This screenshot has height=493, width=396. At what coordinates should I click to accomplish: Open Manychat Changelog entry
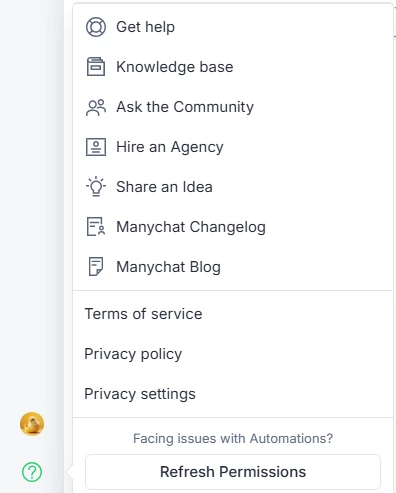click(233, 227)
